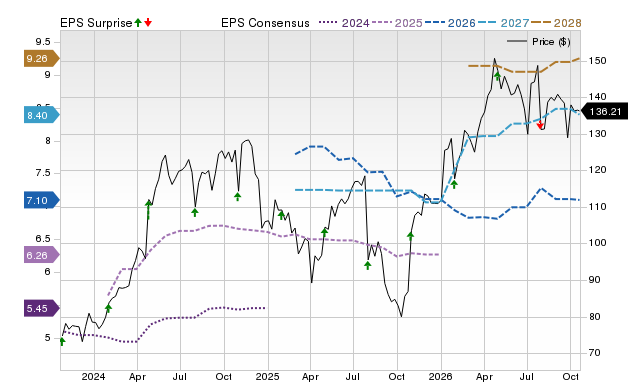Select the red negative surprise arrow on the price line

click(540, 125)
